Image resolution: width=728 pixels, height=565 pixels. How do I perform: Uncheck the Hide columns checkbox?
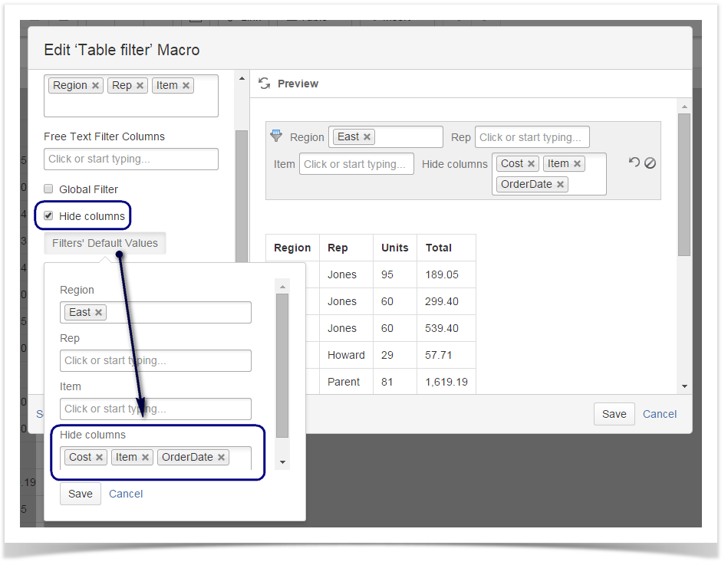pyautogui.click(x=48, y=214)
